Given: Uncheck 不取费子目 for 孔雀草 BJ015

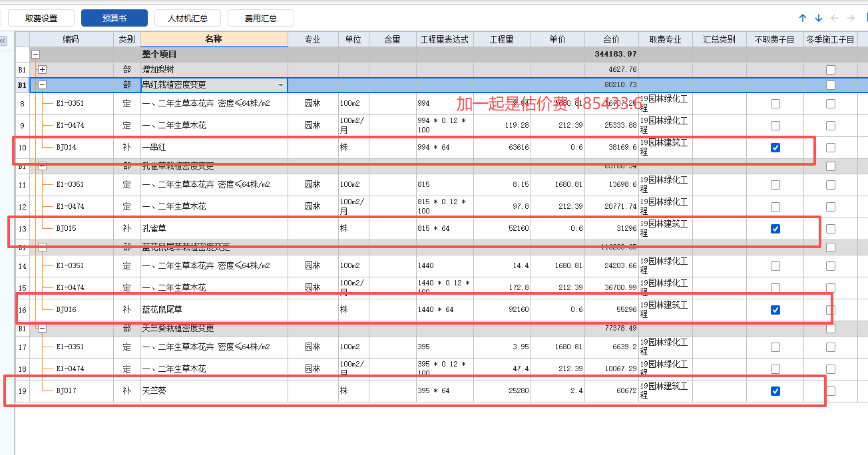Looking at the screenshot, I should (x=775, y=228).
